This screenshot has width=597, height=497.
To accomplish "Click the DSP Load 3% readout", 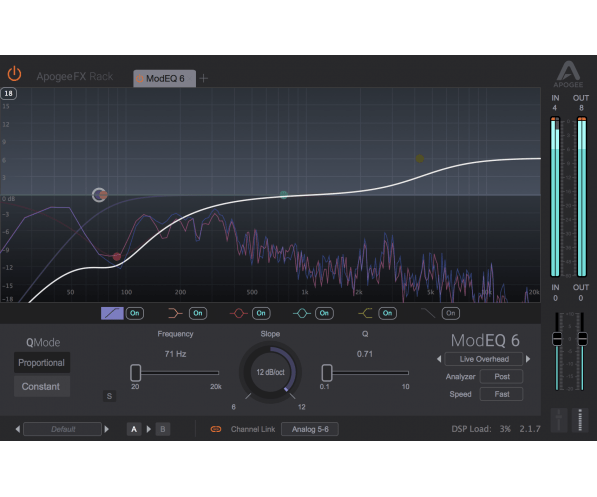I will [x=481, y=429].
